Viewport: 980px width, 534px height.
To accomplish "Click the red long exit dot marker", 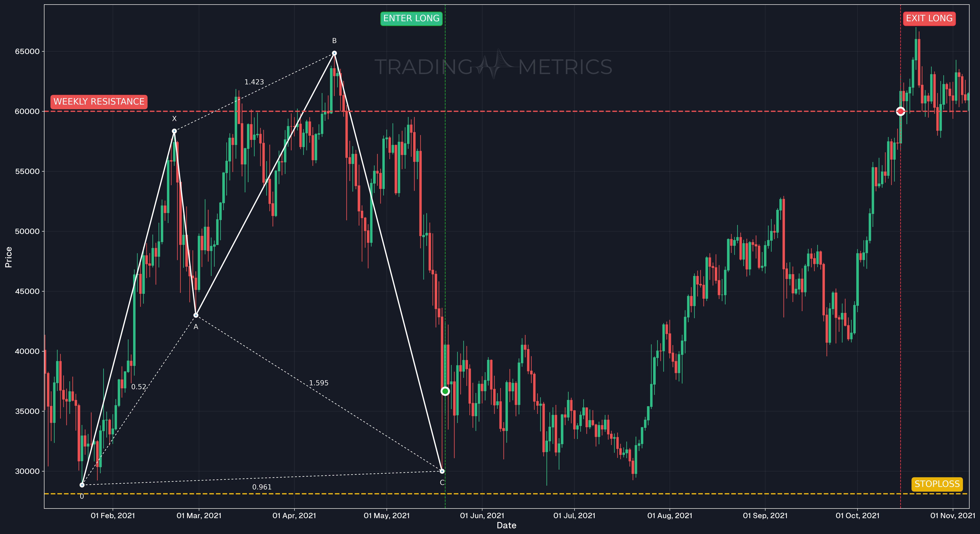I will pyautogui.click(x=900, y=111).
